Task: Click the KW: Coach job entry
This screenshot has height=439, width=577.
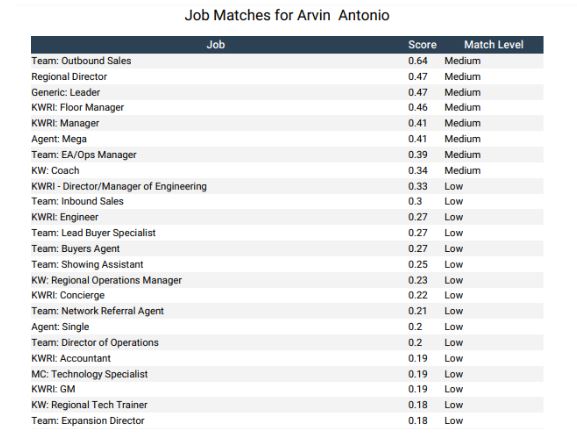Action: tap(55, 171)
